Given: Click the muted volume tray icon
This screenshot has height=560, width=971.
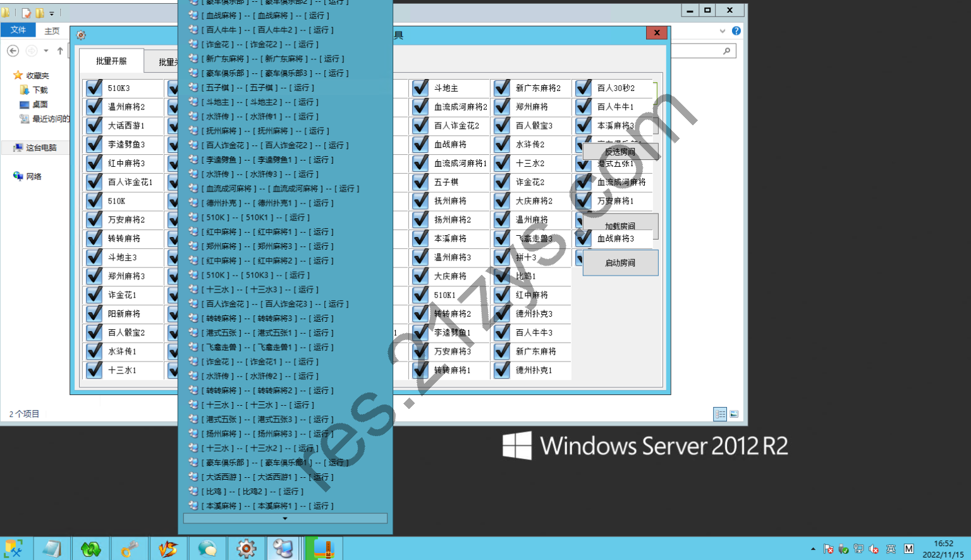Looking at the screenshot, I should tap(874, 549).
